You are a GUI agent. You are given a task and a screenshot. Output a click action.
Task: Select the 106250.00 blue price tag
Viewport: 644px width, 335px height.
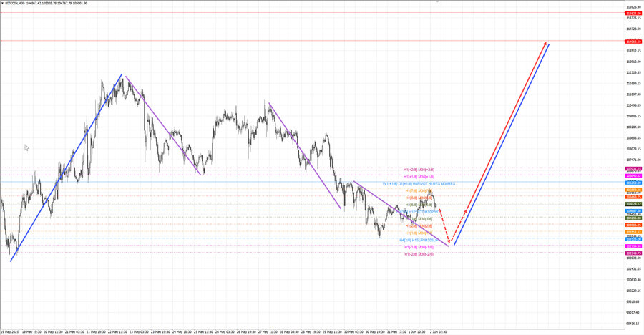click(x=633, y=183)
